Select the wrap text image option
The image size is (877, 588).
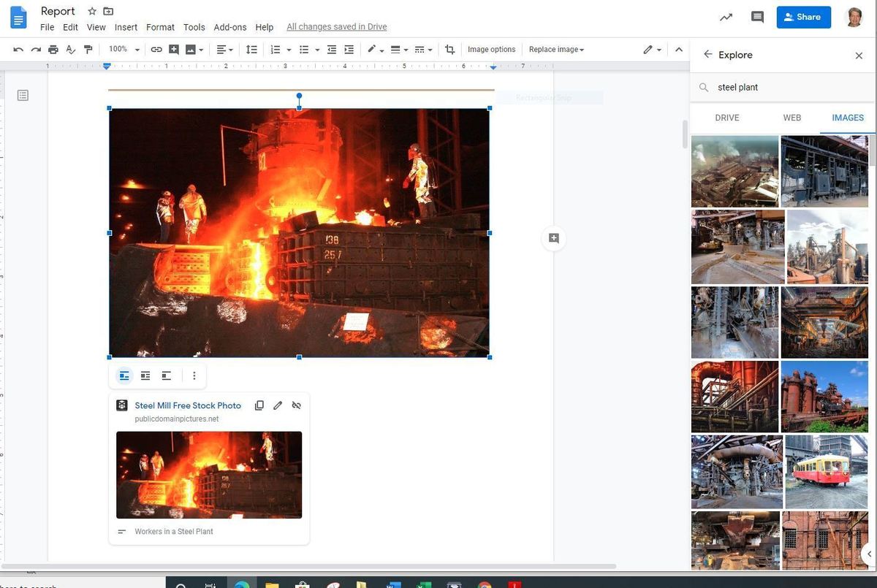pyautogui.click(x=145, y=375)
